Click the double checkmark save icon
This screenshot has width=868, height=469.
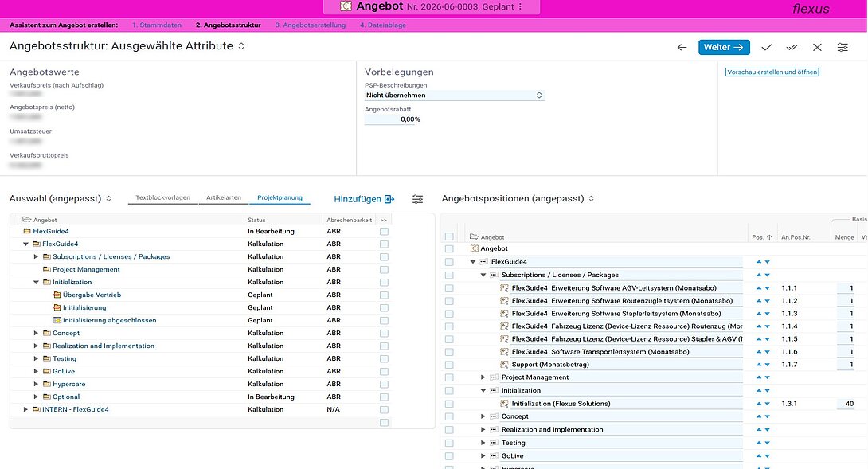tap(792, 48)
